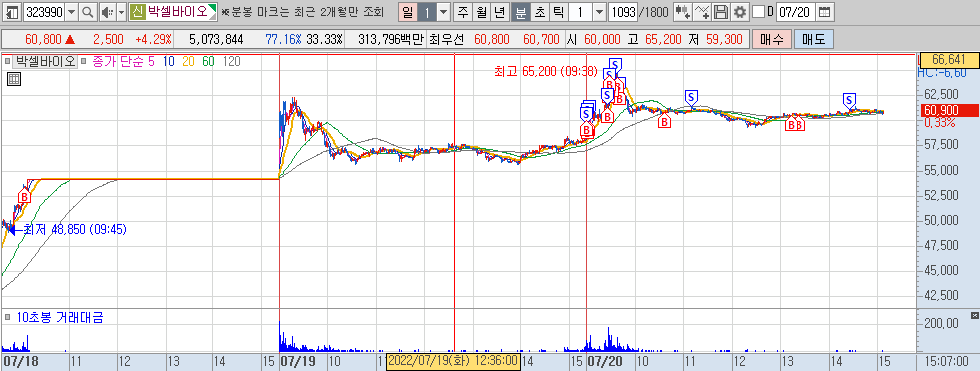
Task: Click the green 60 moving-average label
Action: point(208,61)
